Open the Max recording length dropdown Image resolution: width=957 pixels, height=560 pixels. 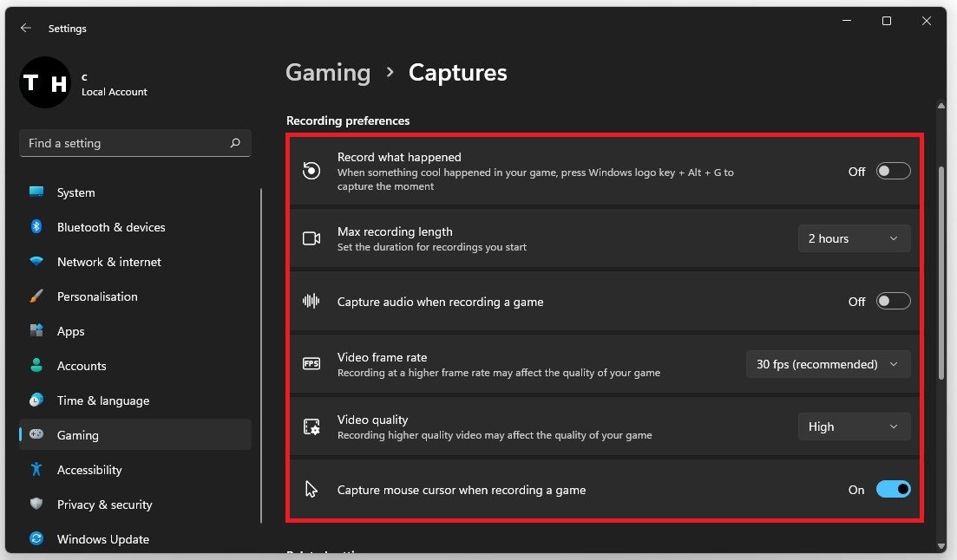tap(854, 238)
